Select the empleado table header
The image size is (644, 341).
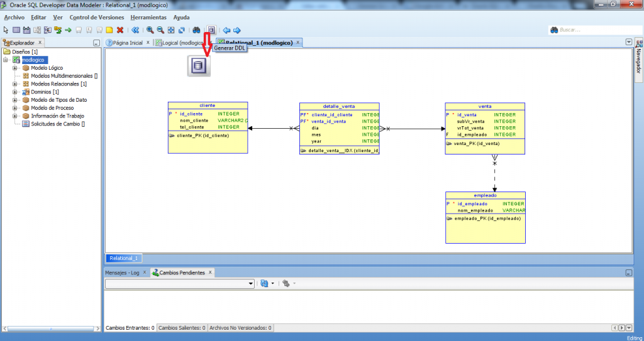(x=485, y=195)
